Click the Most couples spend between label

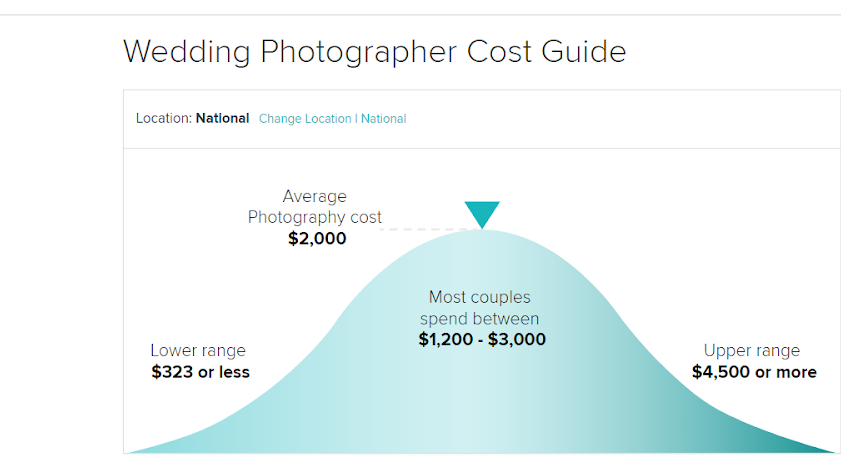[479, 308]
